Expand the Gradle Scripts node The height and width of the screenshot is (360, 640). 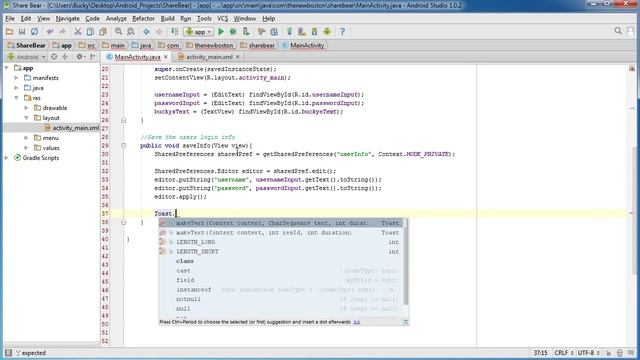(x=7, y=158)
